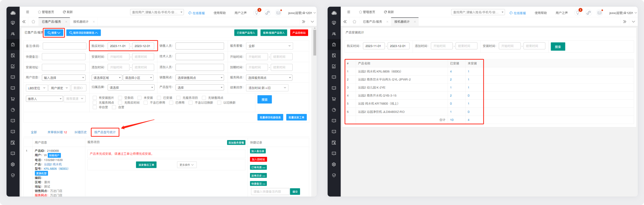The height and width of the screenshot is (205, 644).
Task: Open shopping cart icon in right window sidebar
Action: [x=334, y=99]
